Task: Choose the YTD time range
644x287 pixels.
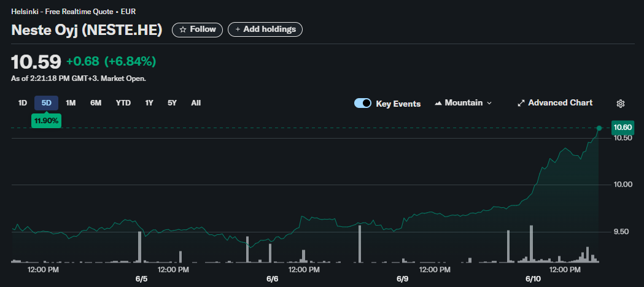Action: 123,103
